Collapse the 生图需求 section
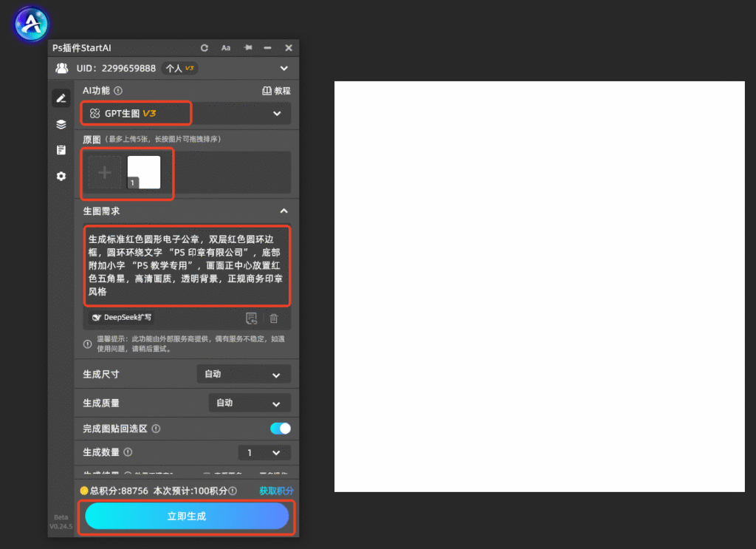The image size is (756, 549). click(284, 211)
